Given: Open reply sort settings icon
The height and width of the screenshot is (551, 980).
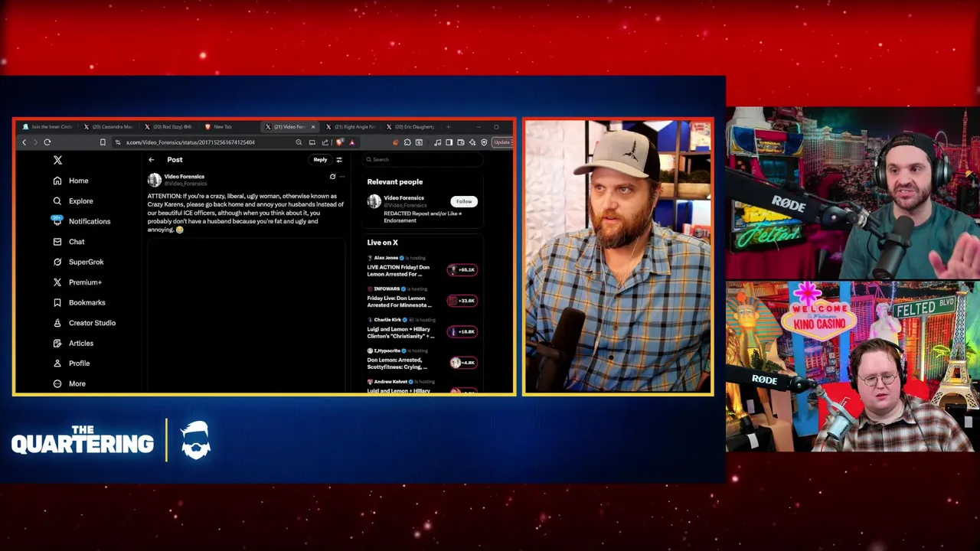Looking at the screenshot, I should [x=339, y=160].
